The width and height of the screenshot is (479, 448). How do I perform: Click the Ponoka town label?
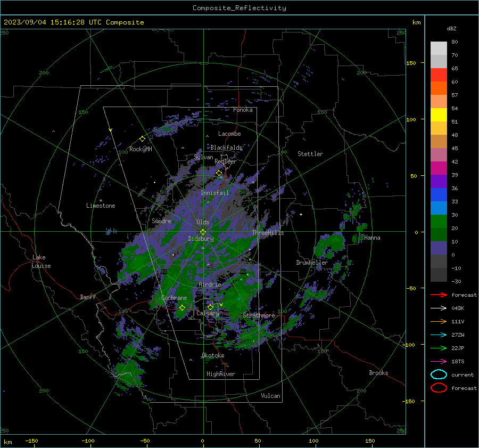tap(243, 110)
